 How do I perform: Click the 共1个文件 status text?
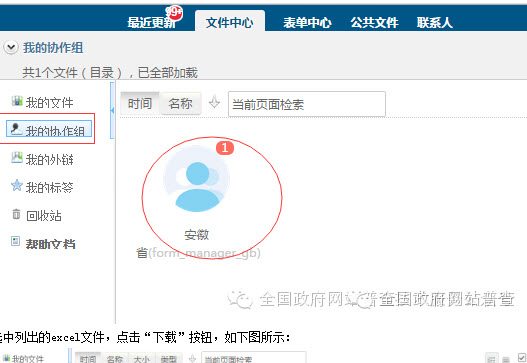click(110, 72)
